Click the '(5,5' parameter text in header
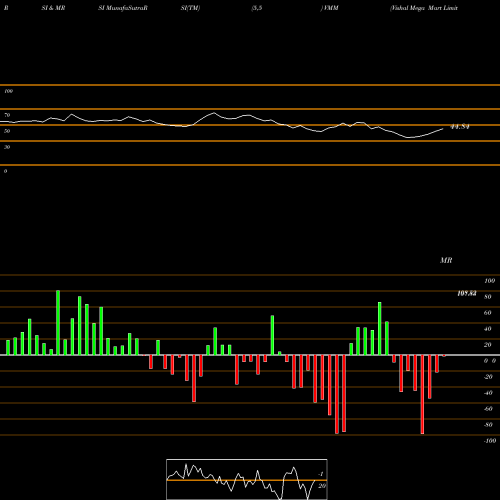The height and width of the screenshot is (500, 500). pyautogui.click(x=257, y=8)
